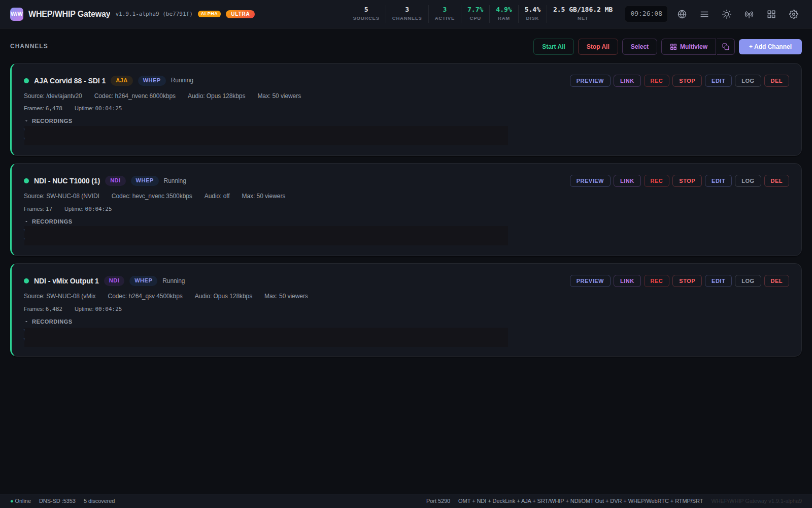Copy LINK for NDI - vMix Output 1
The image size is (812, 508).
tap(627, 281)
